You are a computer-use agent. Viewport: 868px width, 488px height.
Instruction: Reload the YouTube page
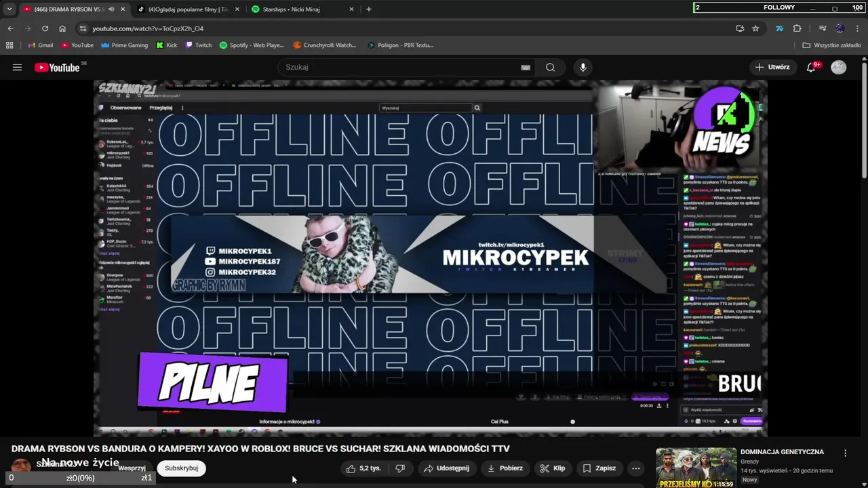point(45,28)
